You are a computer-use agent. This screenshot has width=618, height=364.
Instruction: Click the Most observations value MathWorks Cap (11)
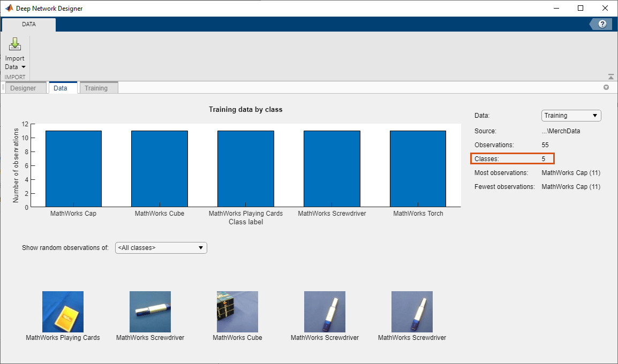click(571, 173)
